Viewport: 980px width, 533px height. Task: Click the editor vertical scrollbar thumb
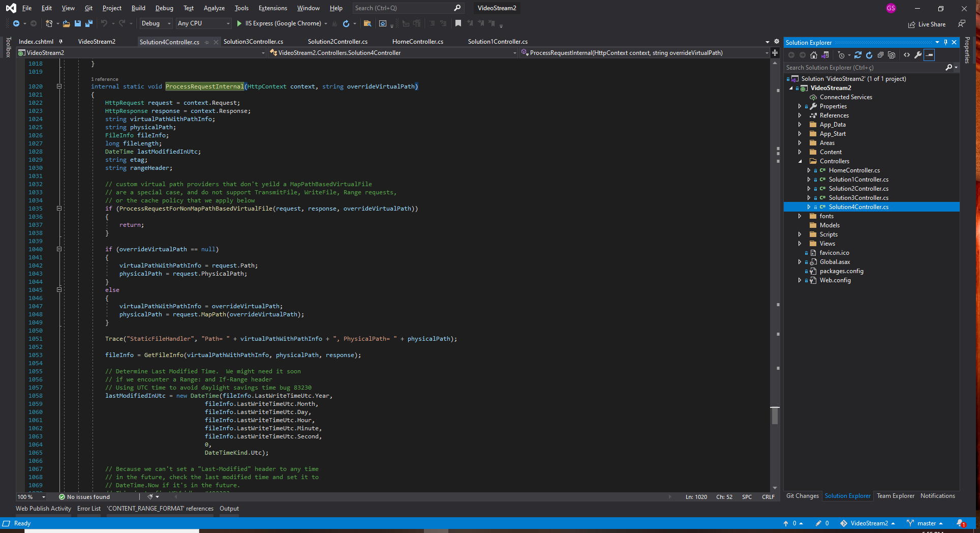click(775, 416)
